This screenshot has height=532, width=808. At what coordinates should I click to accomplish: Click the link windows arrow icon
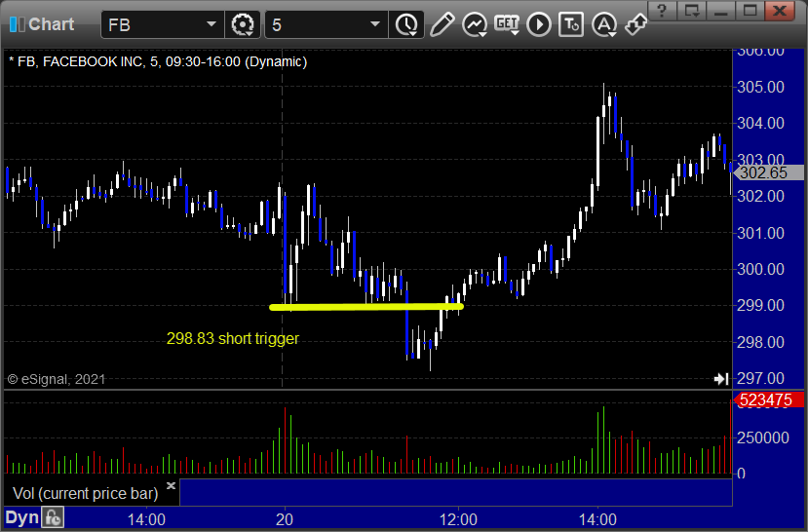coord(635,24)
